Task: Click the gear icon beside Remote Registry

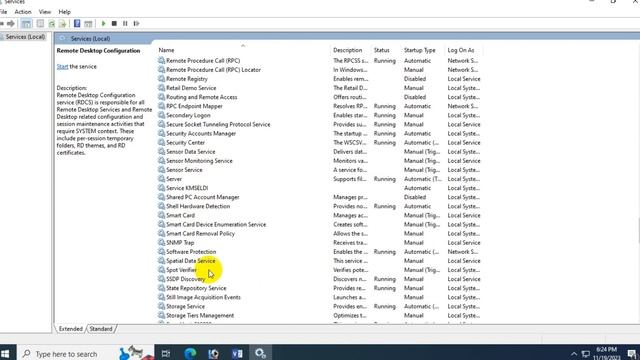Action: [x=161, y=79]
